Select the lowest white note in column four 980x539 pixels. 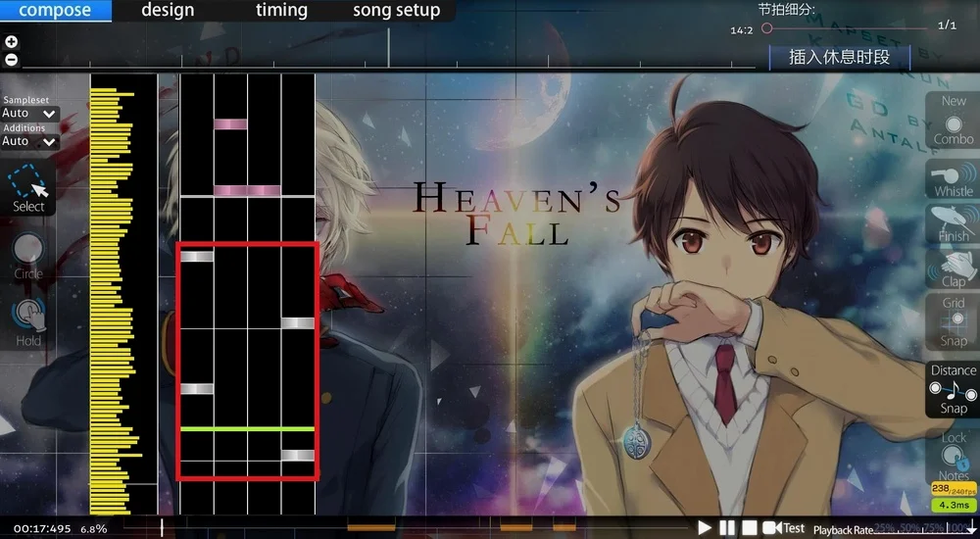click(x=298, y=456)
